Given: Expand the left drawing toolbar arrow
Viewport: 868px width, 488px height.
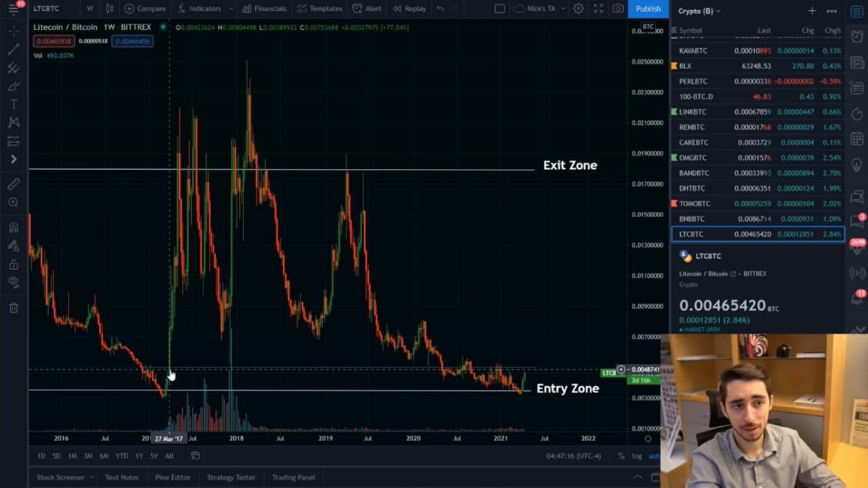Looking at the screenshot, I should point(14,159).
